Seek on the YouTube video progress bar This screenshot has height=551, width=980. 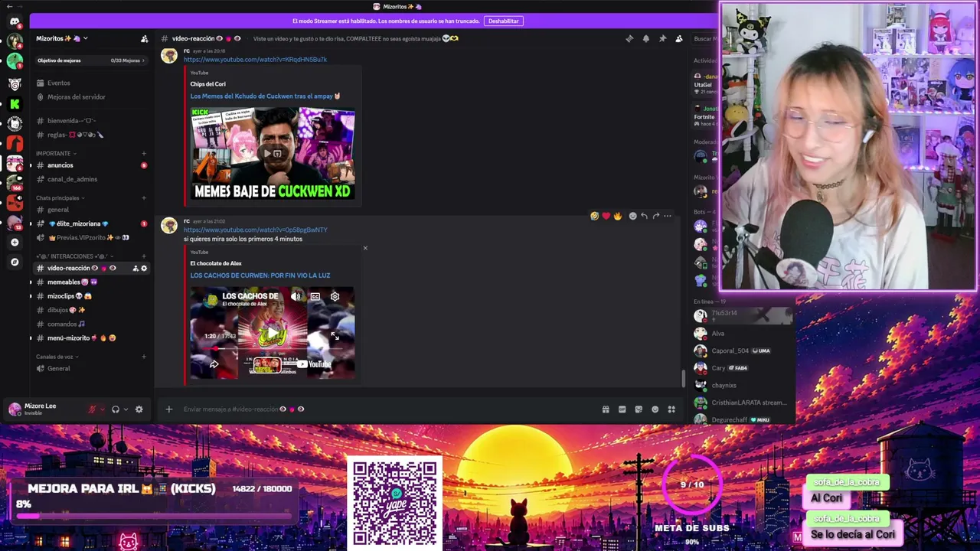tap(272, 349)
